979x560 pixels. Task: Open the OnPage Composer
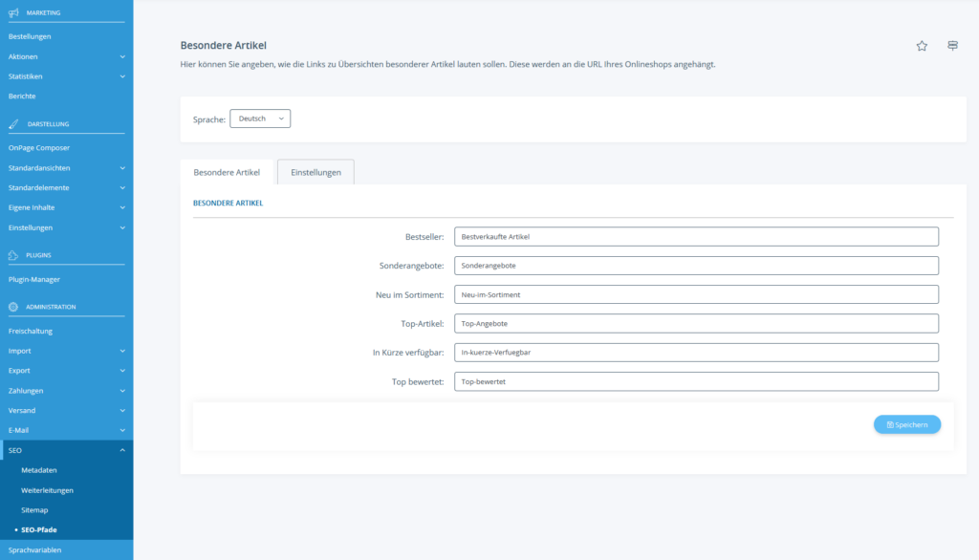point(39,148)
